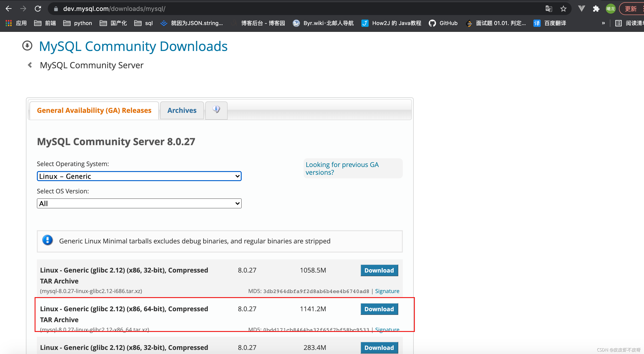Viewport: 644px width, 354px height.
Task: Download the 283.4M 32-bit archive
Action: coord(379,347)
